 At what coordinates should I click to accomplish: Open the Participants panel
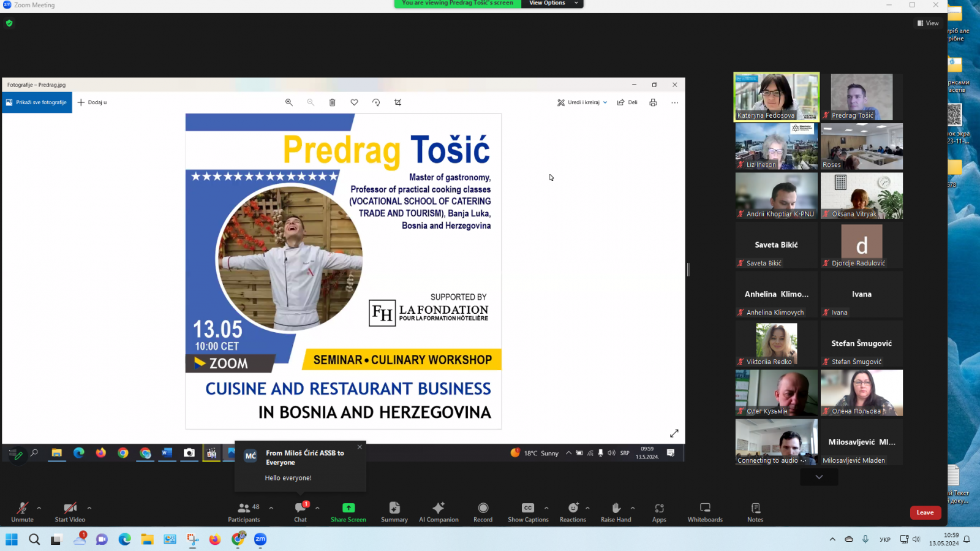click(x=244, y=512)
